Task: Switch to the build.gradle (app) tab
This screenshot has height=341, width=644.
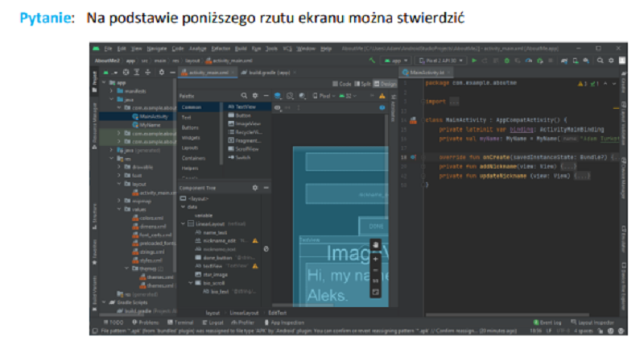Action: tap(270, 73)
